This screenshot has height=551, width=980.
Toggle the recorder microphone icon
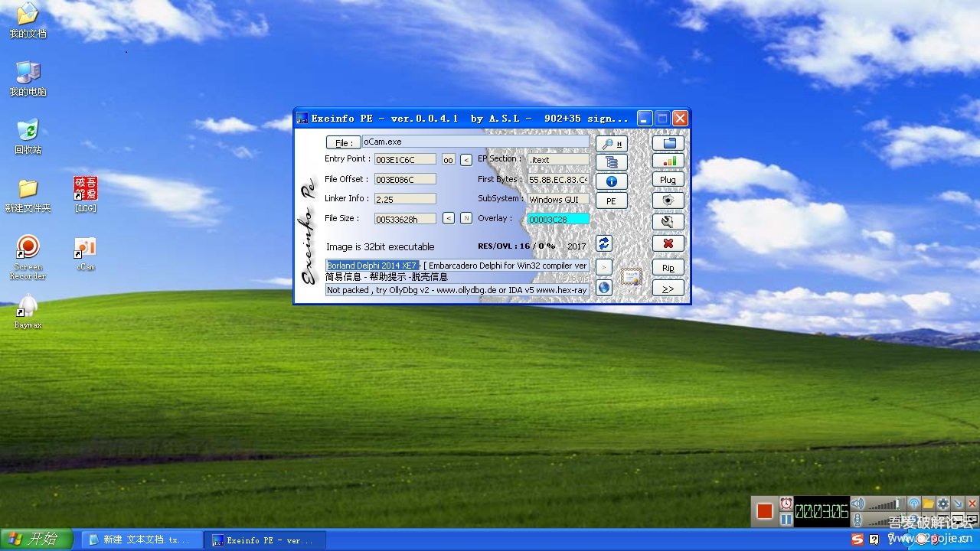coord(857,520)
